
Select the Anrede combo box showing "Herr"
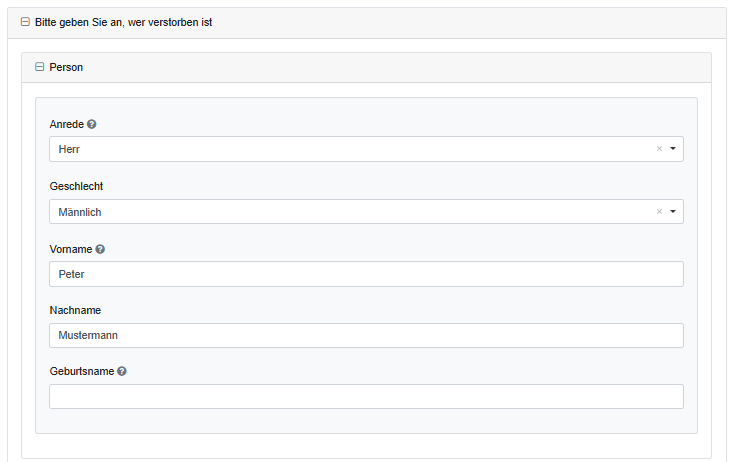click(x=350, y=149)
